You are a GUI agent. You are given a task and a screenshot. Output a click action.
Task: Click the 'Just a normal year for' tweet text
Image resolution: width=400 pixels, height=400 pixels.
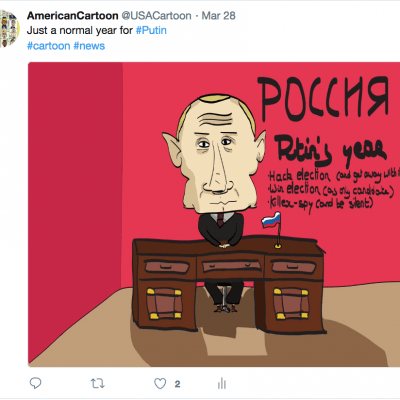[80, 30]
